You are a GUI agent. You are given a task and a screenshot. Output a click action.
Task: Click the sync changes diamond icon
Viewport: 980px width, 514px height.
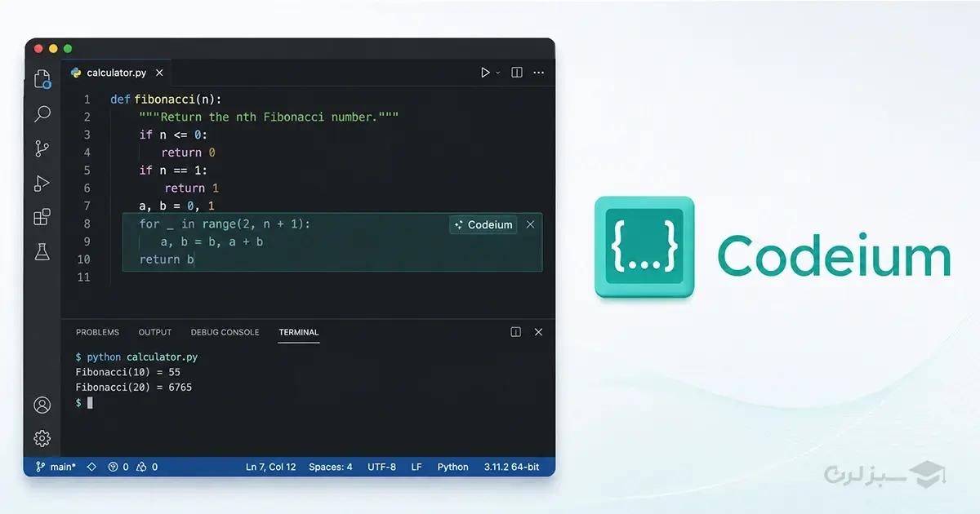coord(91,467)
